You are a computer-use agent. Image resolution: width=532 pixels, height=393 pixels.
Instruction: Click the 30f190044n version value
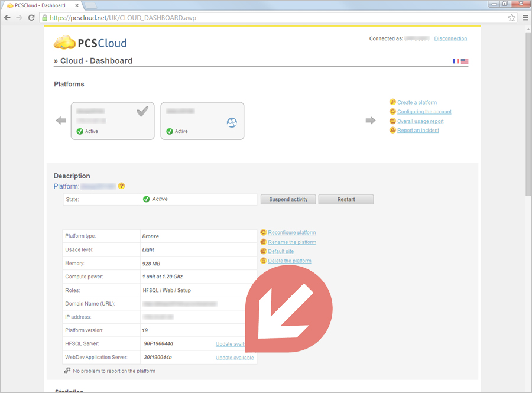pos(158,357)
